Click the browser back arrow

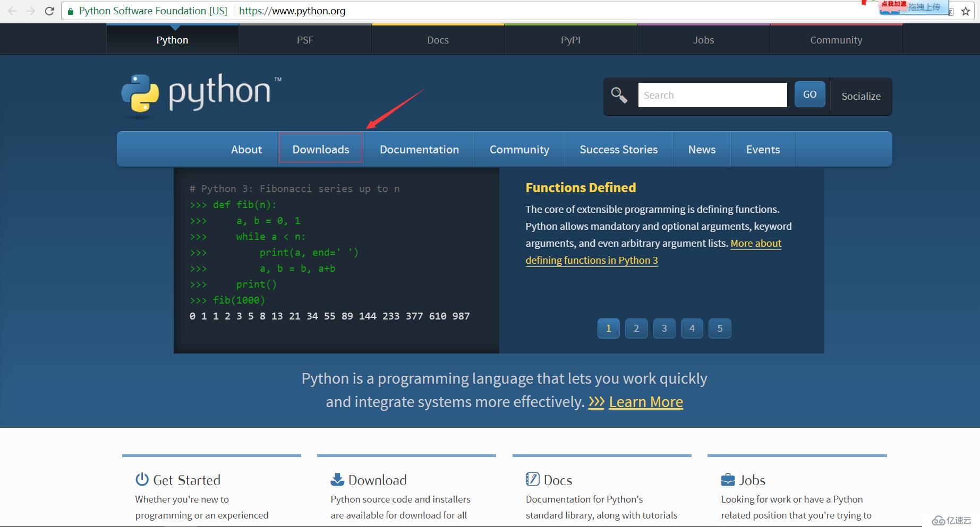pos(12,11)
